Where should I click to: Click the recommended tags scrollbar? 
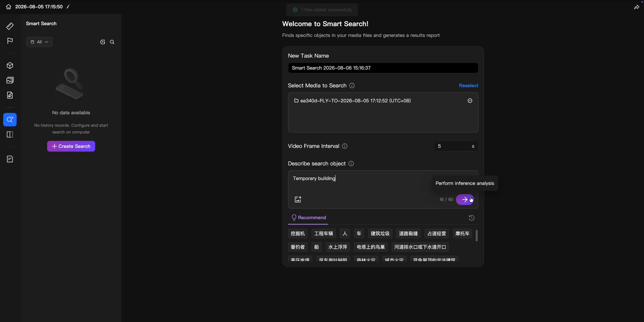pyautogui.click(x=477, y=236)
